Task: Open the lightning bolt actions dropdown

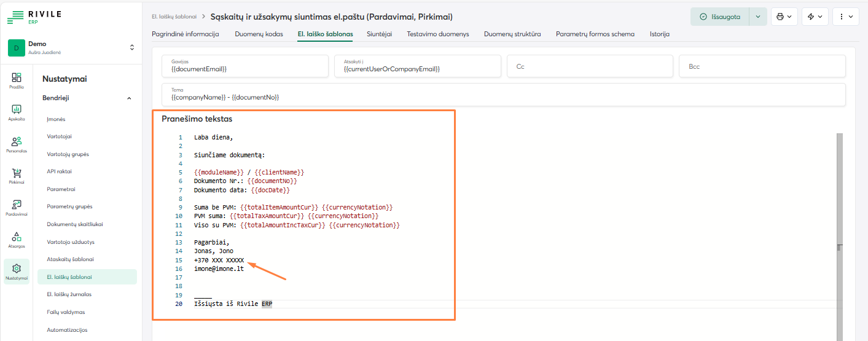Action: (x=815, y=17)
